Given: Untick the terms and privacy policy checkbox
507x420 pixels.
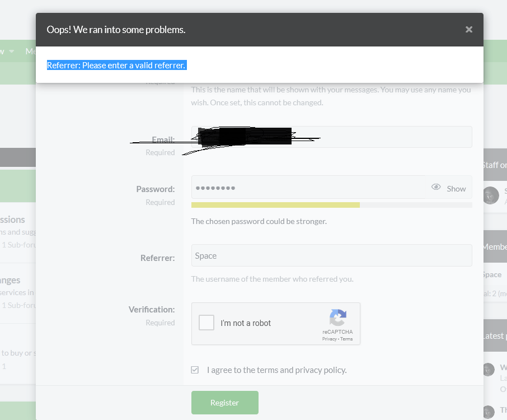Looking at the screenshot, I should pos(195,370).
